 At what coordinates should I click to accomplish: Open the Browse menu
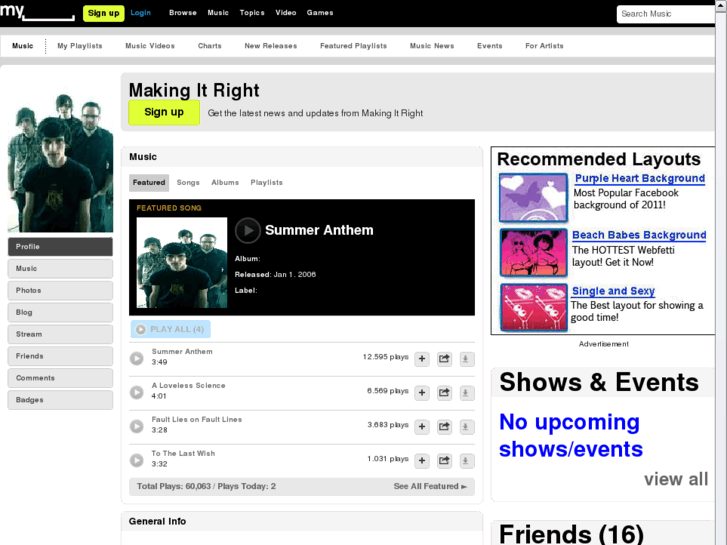pyautogui.click(x=183, y=13)
